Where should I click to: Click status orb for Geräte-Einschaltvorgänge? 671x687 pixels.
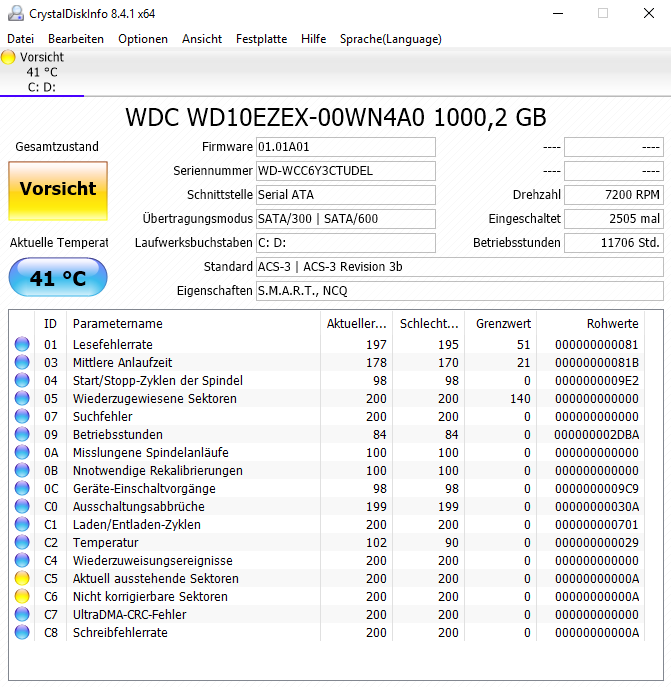click(x=22, y=488)
